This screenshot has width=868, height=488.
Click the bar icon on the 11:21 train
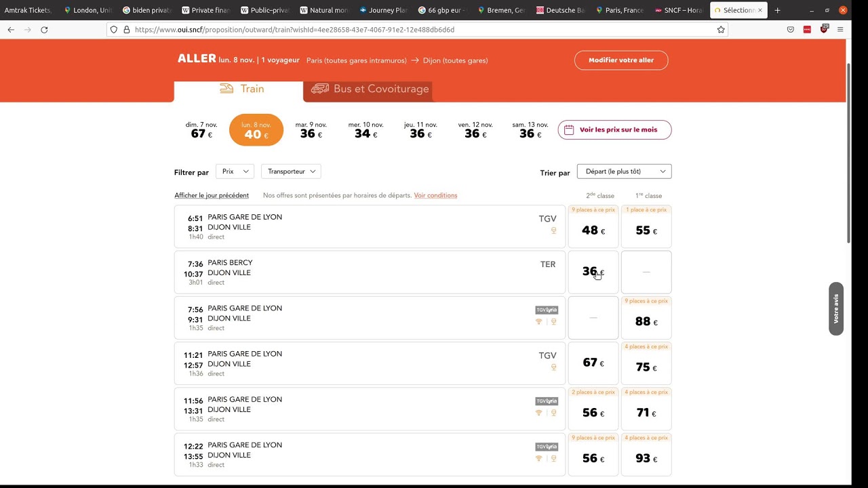[553, 367]
